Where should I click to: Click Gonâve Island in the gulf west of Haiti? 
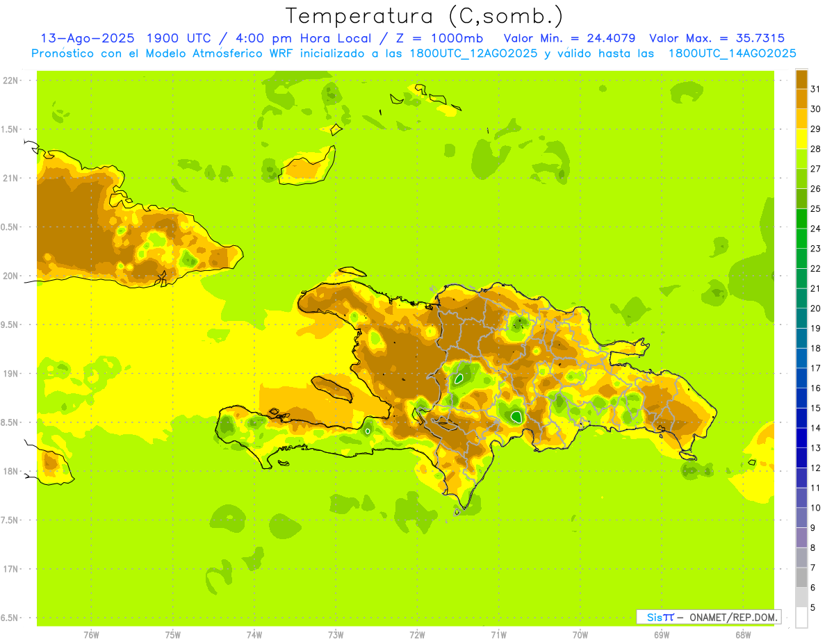(332, 388)
